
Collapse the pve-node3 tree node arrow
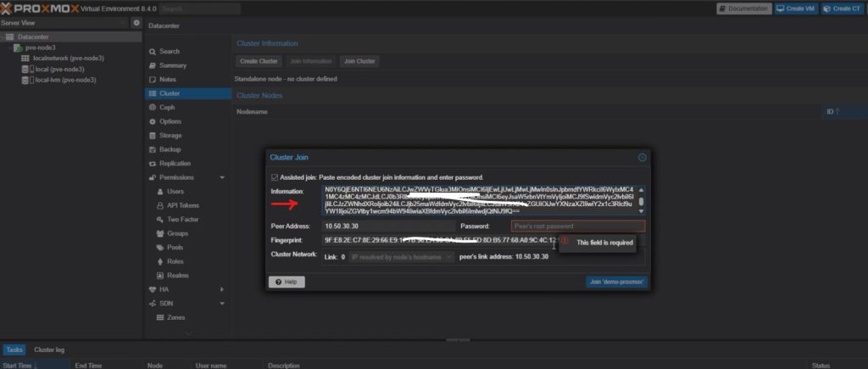pyautogui.click(x=10, y=48)
